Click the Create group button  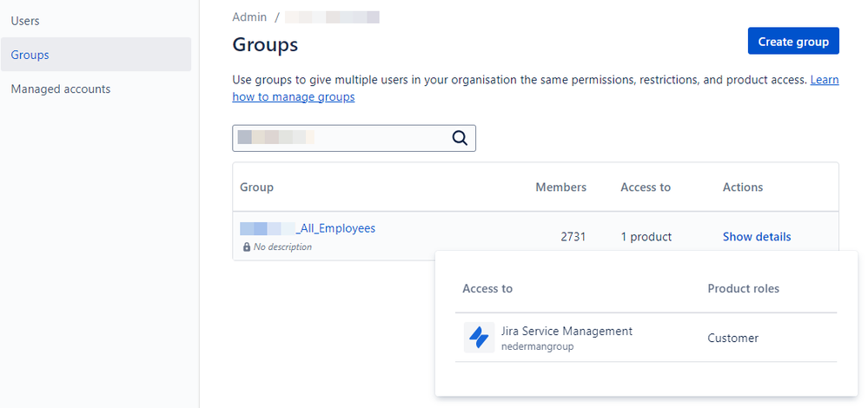tap(793, 42)
